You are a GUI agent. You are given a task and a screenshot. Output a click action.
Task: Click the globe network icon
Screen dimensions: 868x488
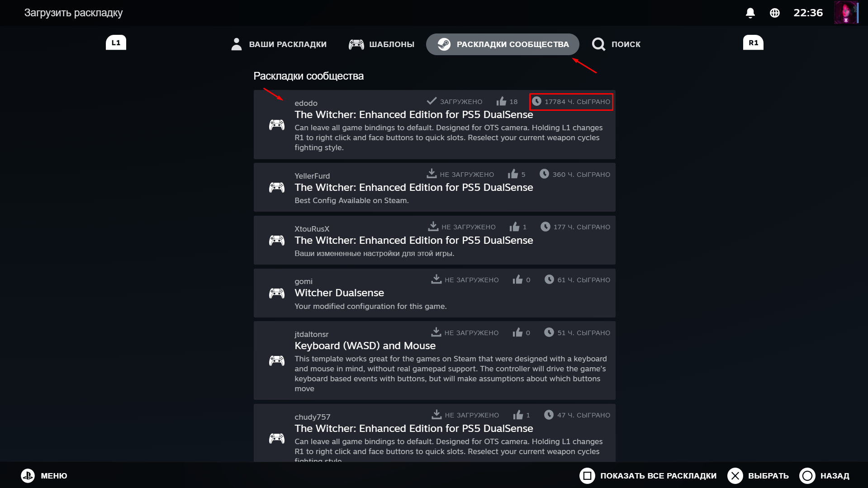775,13
